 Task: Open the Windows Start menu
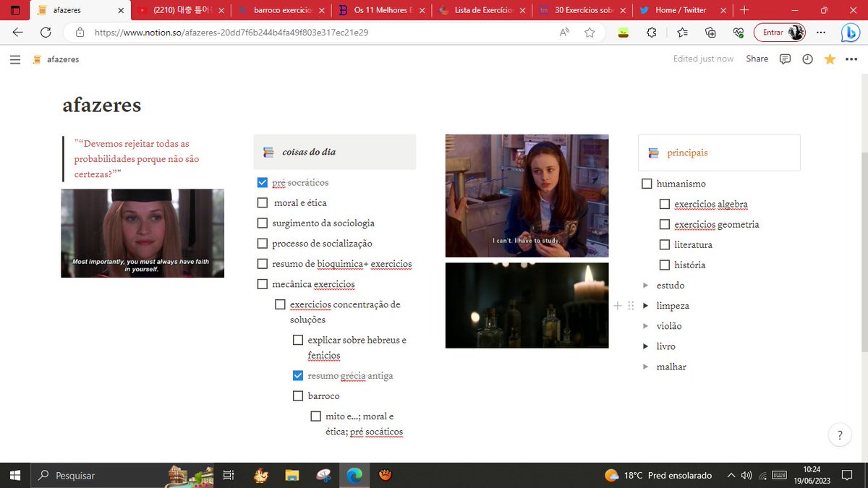point(14,475)
